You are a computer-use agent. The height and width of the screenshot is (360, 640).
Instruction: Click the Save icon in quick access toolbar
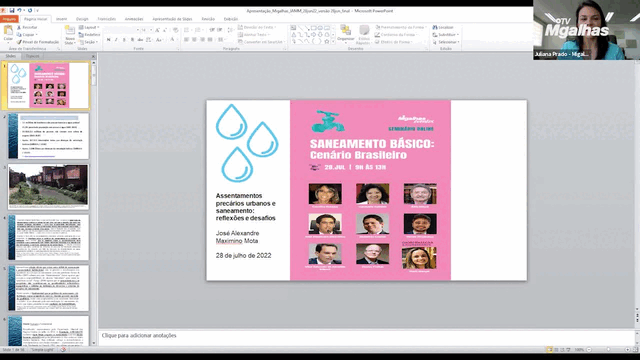[12, 11]
